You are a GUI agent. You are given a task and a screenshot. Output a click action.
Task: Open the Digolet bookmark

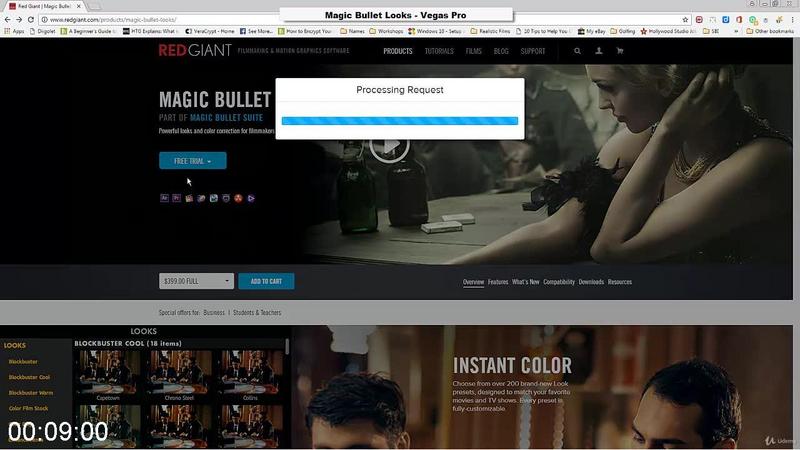[42, 31]
